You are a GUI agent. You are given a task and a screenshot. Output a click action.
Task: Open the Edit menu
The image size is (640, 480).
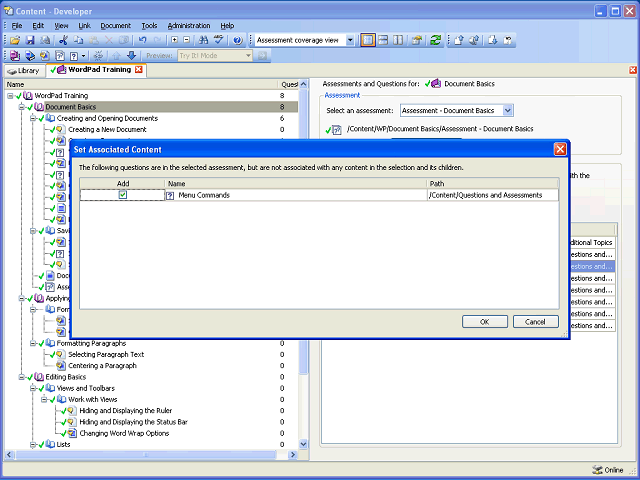(38, 25)
